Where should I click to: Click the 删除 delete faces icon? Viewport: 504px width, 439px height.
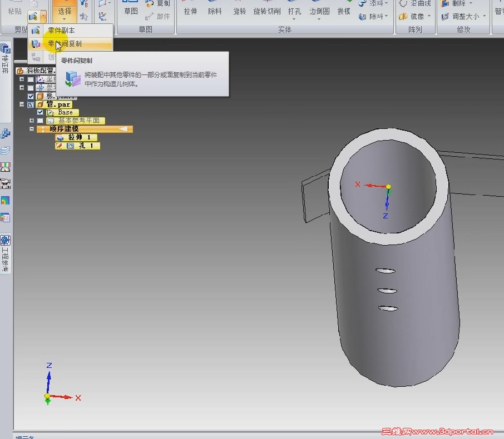click(445, 3)
